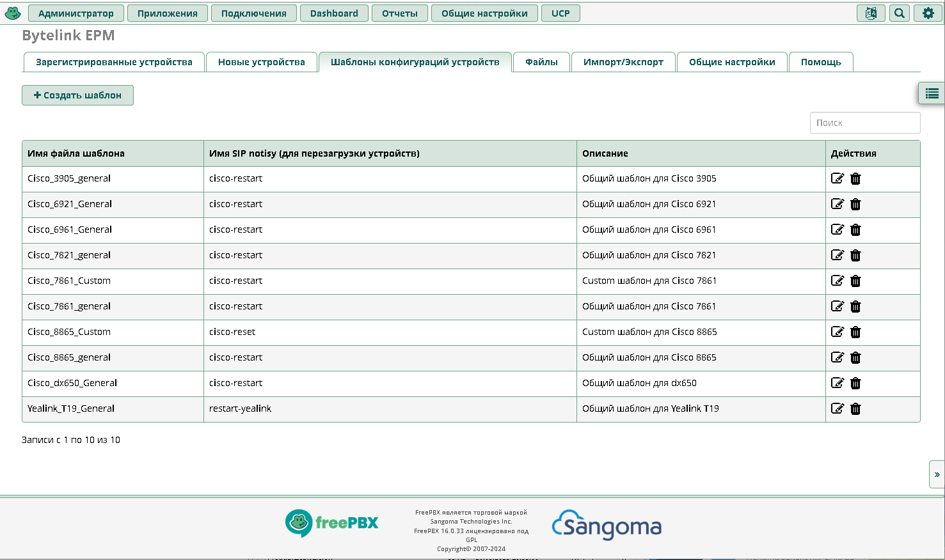Expand the Приложения menu
This screenshot has width=945, height=560.
click(x=167, y=13)
